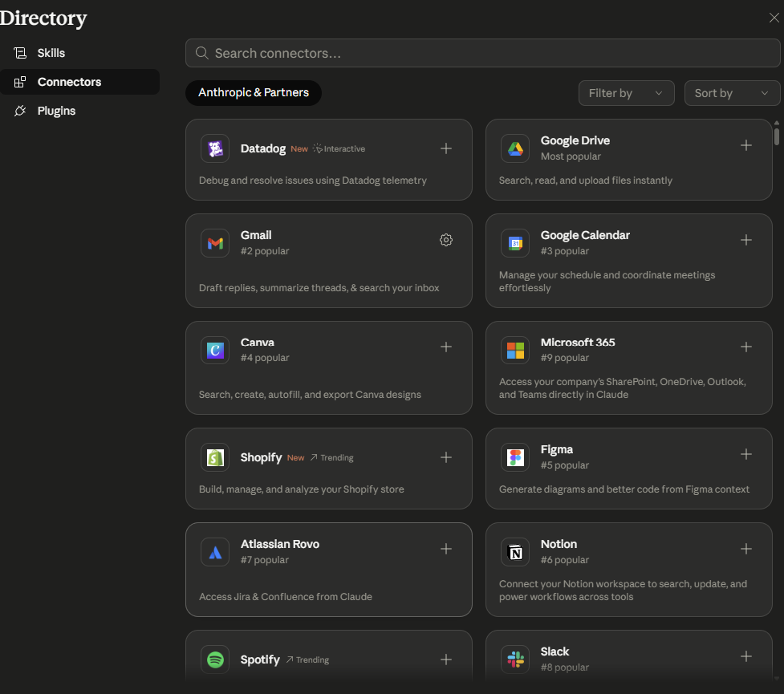Click the Plugins plug icon in sidebar
Screen dimensions: 784x694
(20, 111)
